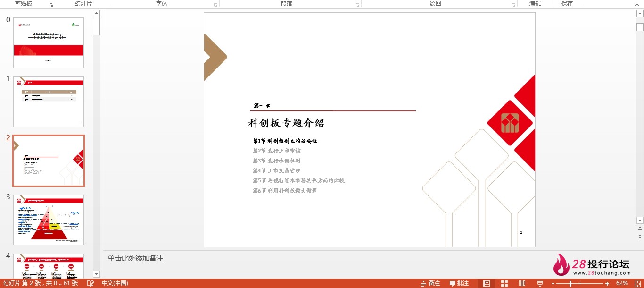Open spell check icon in status bar
This screenshot has width=644, height=288.
(x=91, y=283)
